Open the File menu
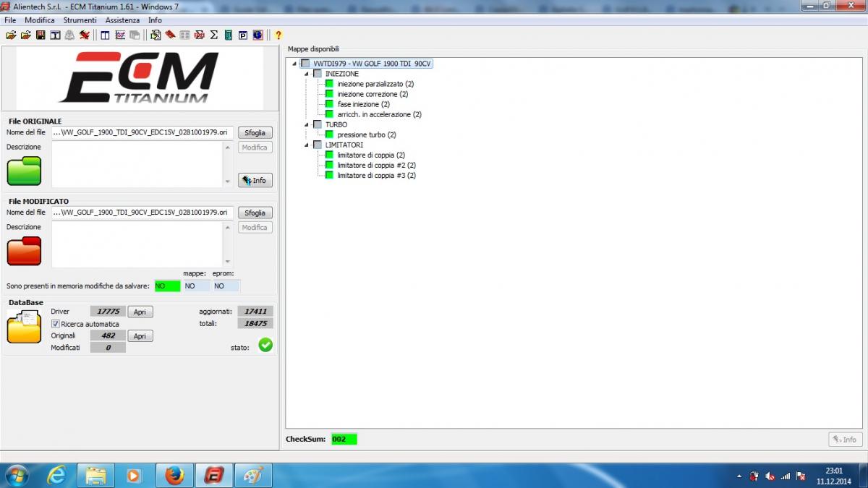This screenshot has height=488, width=868. tap(10, 20)
